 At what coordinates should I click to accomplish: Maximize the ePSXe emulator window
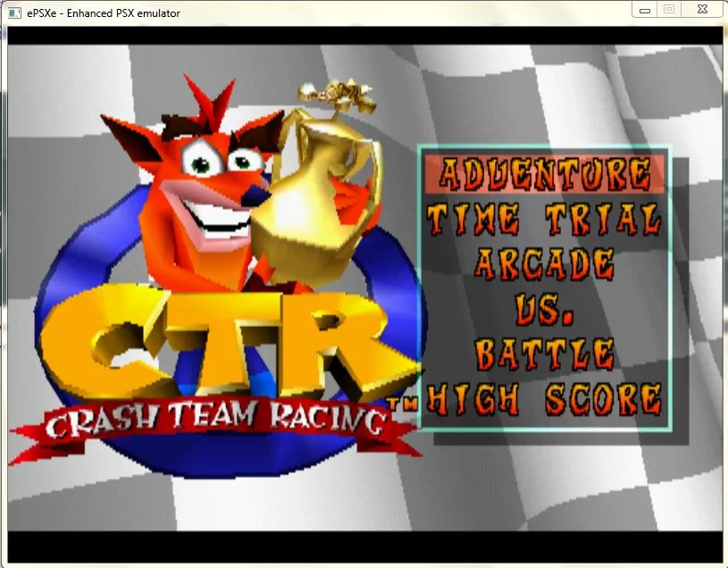(x=668, y=10)
